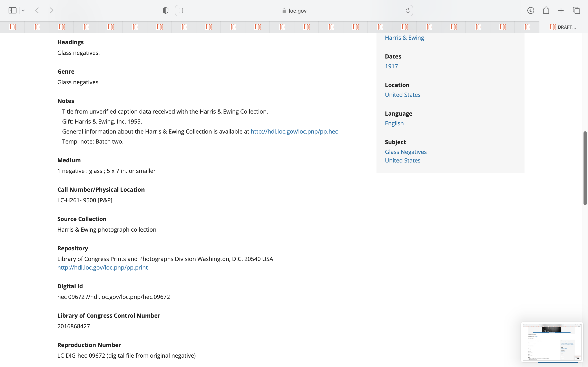
Task: Follow the 1917 date link
Action: tap(391, 66)
